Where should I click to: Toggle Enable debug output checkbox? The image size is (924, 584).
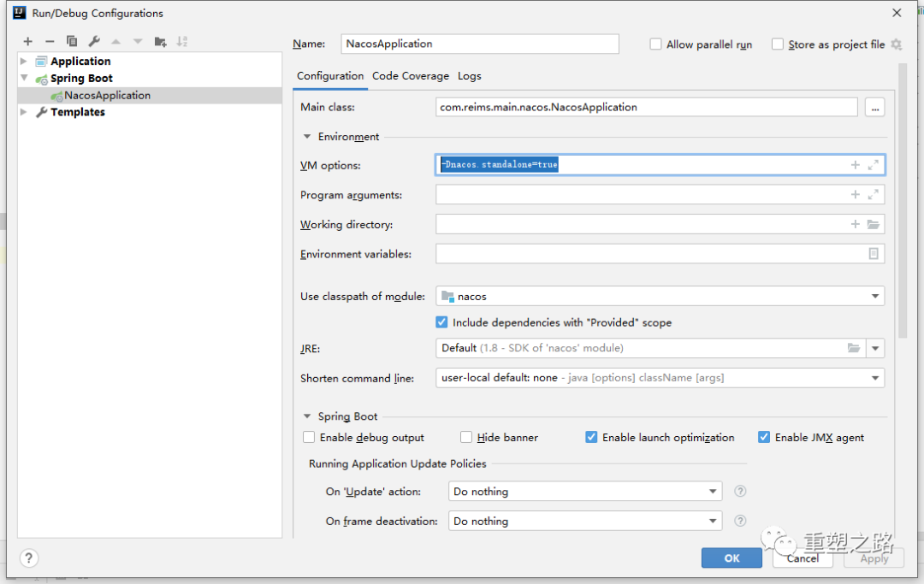tap(309, 438)
